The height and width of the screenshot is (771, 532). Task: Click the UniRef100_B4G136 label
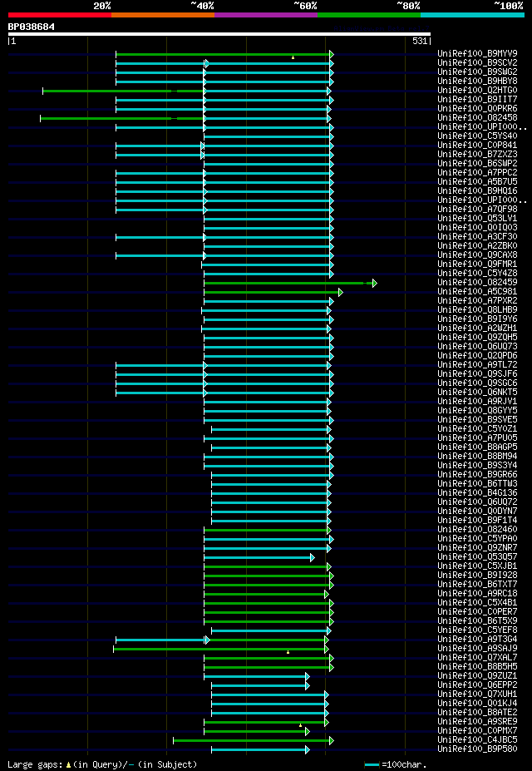477,494
